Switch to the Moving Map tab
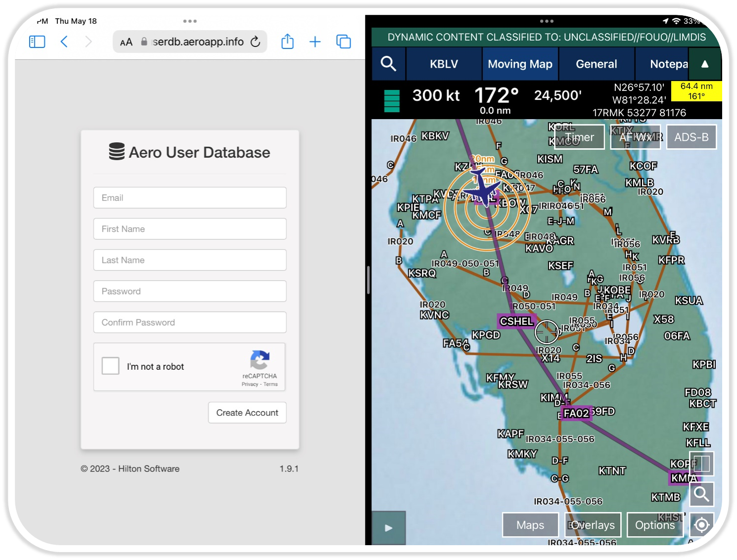 point(520,64)
